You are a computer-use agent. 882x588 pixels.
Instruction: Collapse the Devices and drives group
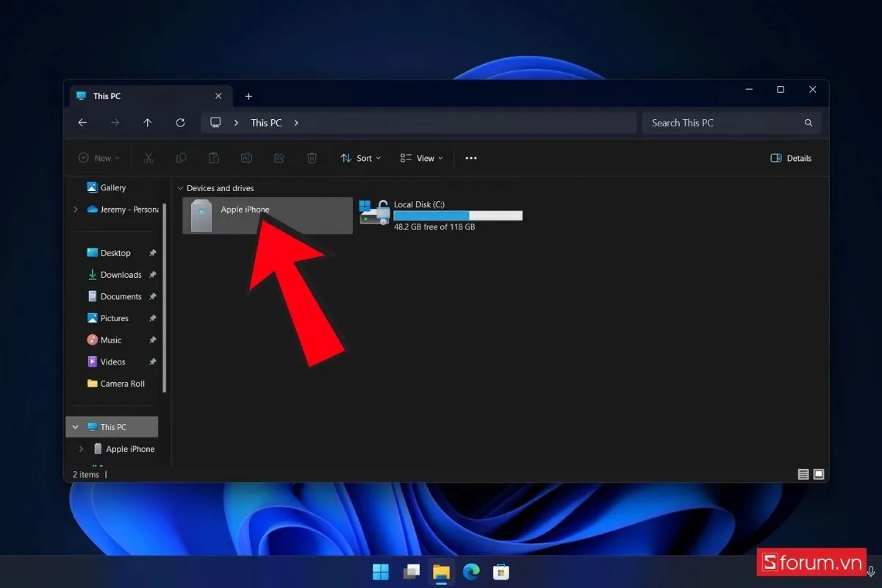click(181, 188)
